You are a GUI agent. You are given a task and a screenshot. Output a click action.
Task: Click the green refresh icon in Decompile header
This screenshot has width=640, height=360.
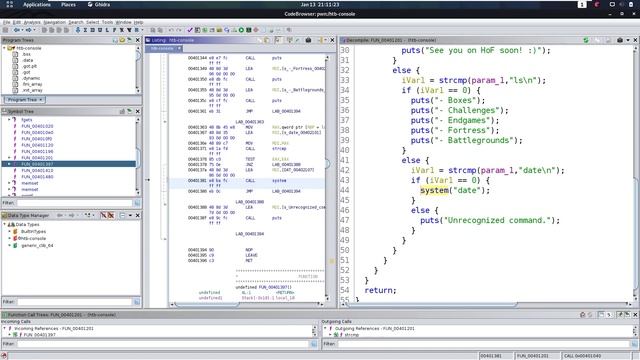[586, 40]
